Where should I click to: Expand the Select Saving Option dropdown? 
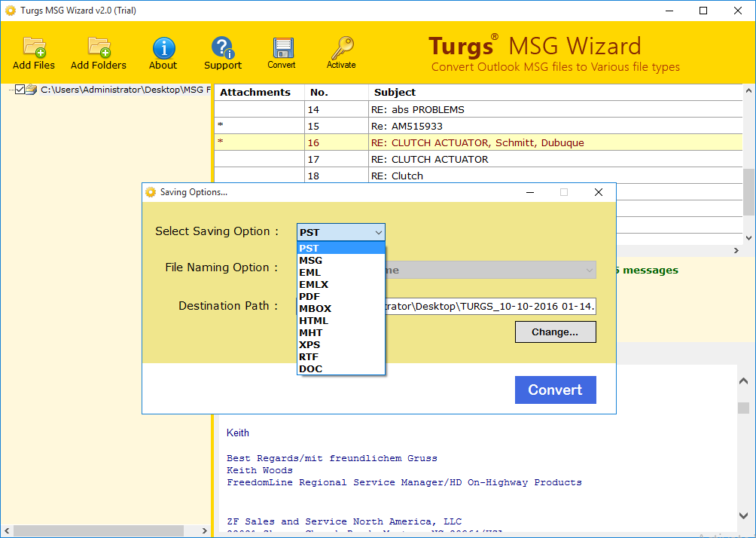[x=341, y=232]
